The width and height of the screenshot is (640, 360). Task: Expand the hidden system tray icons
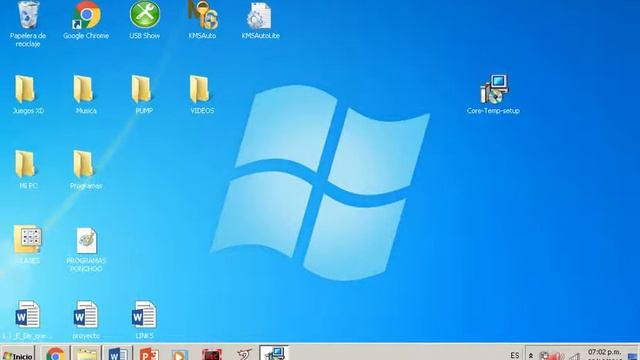[x=531, y=356]
